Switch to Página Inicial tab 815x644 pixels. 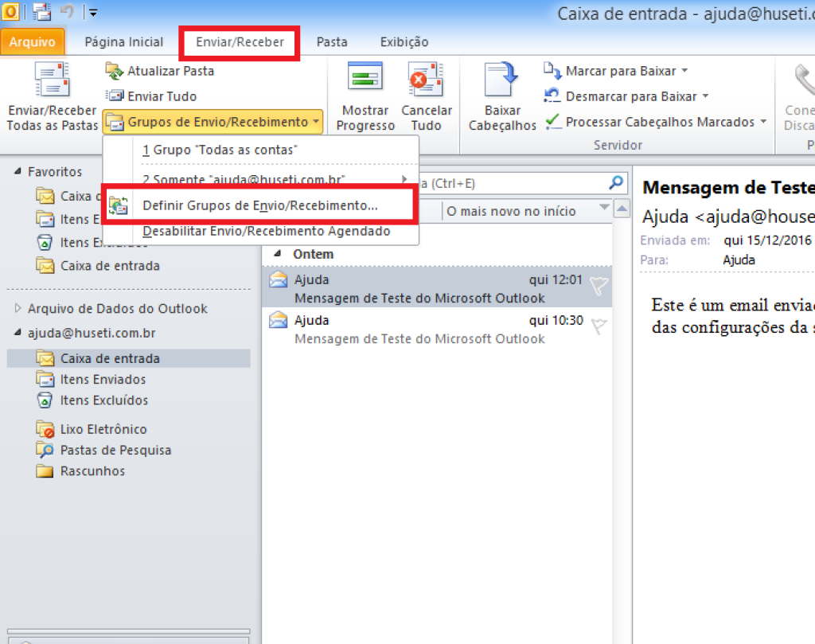[x=123, y=41]
